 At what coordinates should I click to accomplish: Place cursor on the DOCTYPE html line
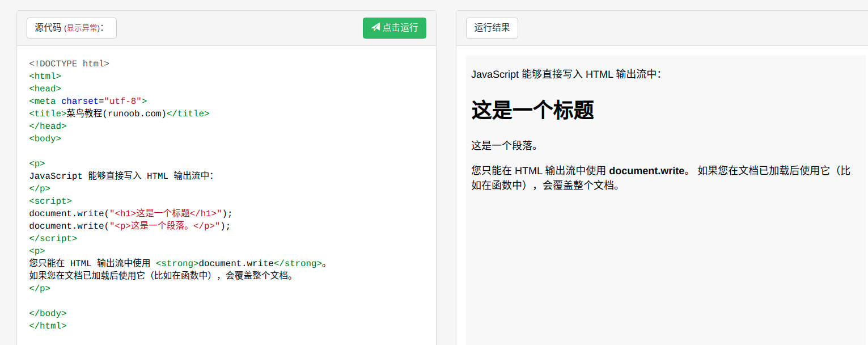(69, 64)
